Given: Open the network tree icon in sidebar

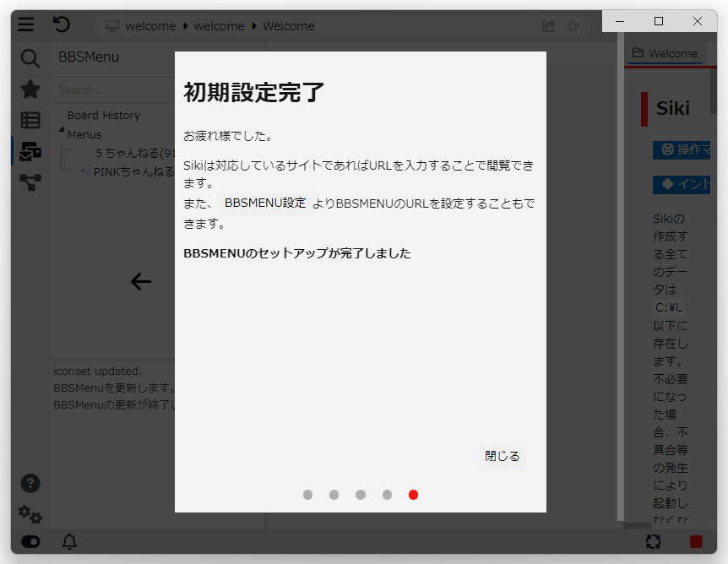Looking at the screenshot, I should 30,182.
